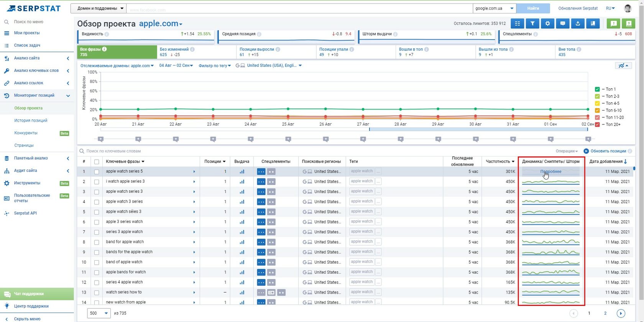Viewport: 644px width, 322px height.
Task: Click the export upload icon button
Action: 578,23
